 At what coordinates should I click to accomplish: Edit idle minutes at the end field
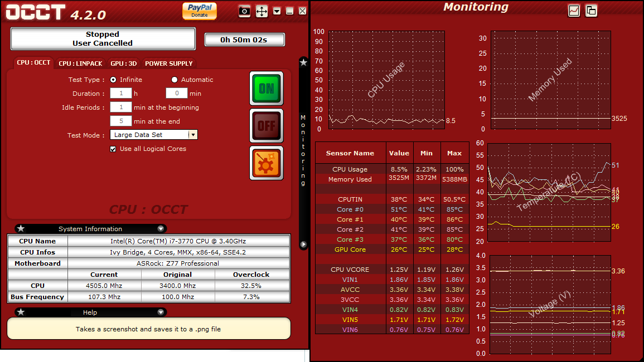click(121, 121)
